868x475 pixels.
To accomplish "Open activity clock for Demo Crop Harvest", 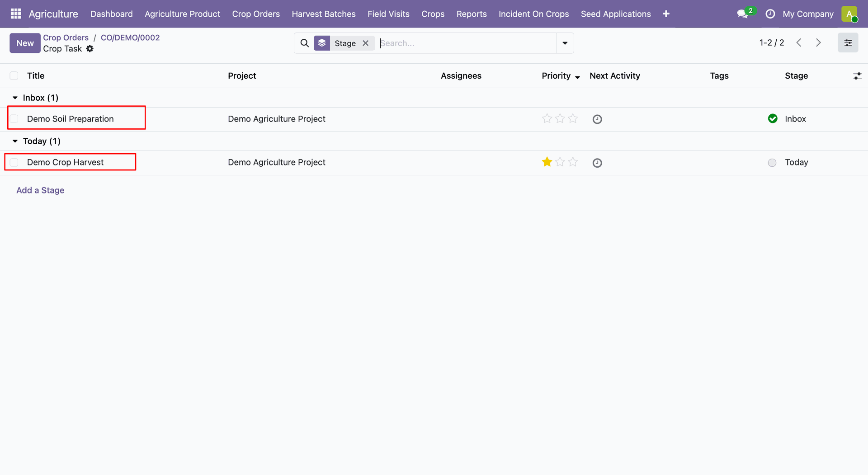I will click(597, 163).
